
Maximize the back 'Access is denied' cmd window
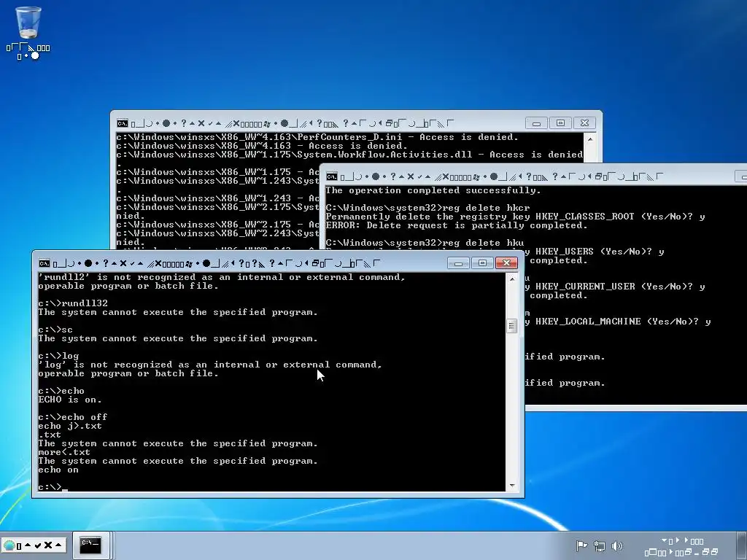click(x=561, y=123)
